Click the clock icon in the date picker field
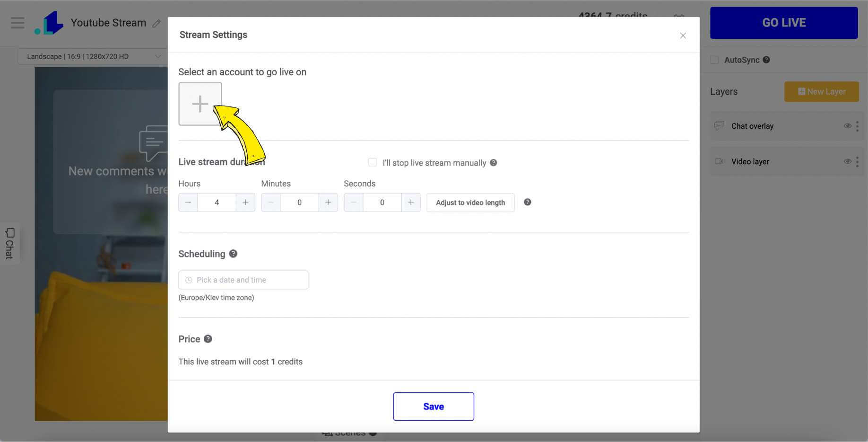 (189, 280)
